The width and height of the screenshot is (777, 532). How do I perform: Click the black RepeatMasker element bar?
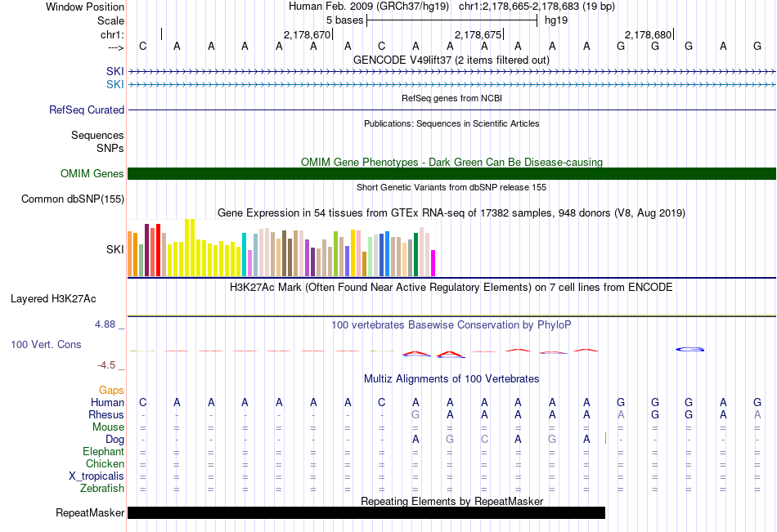click(366, 512)
